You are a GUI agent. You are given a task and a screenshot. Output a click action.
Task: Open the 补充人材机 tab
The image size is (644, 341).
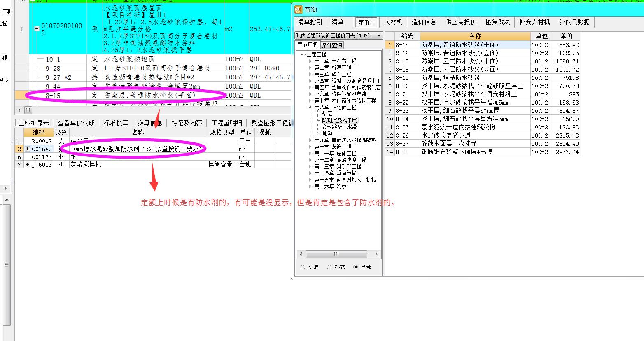click(534, 22)
